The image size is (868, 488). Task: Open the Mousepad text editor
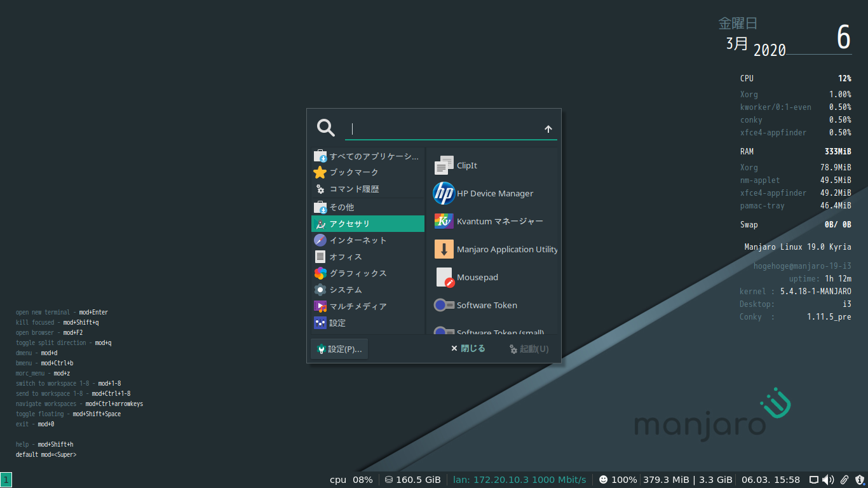492,277
